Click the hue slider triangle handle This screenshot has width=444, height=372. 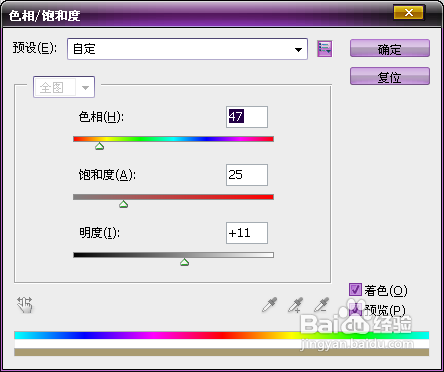pyautogui.click(x=99, y=146)
